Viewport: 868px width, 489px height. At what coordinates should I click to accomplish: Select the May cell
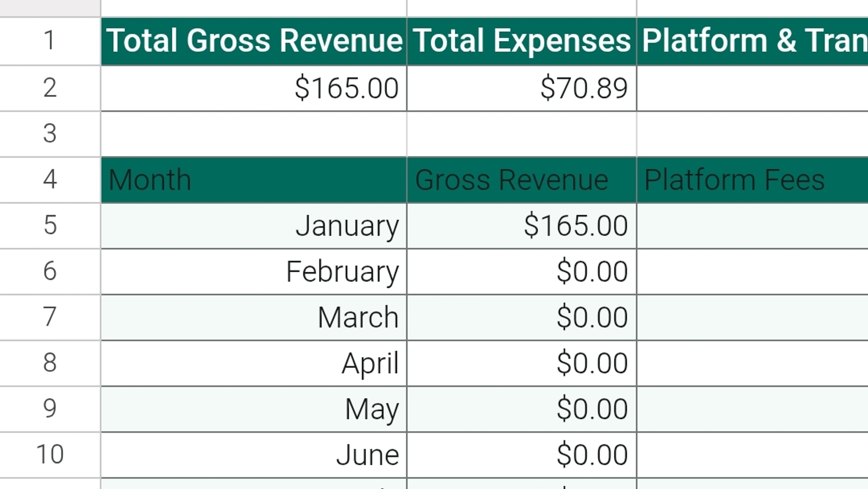(x=254, y=409)
